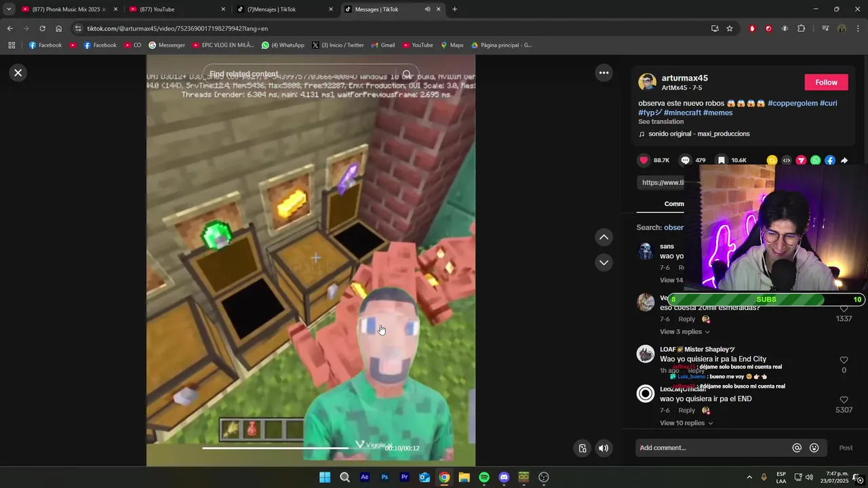Click the yellow repost icon
The height and width of the screenshot is (488, 868).
click(x=772, y=161)
